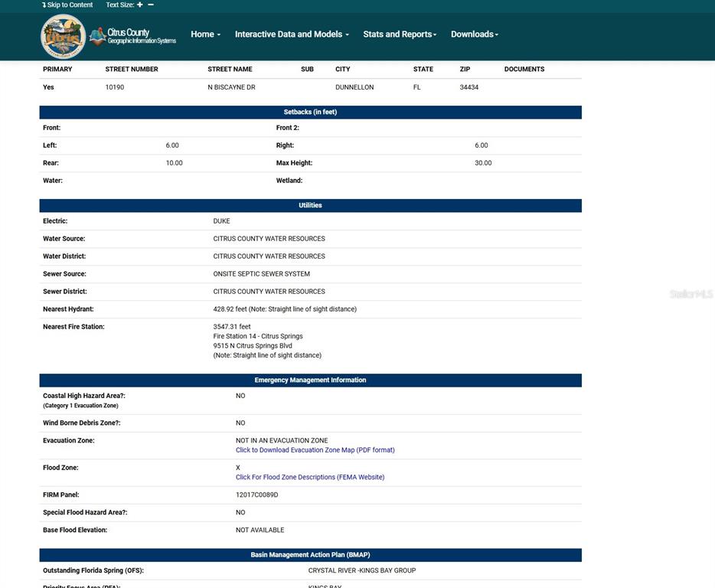
Task: Open the Downloads menu
Action: point(474,34)
